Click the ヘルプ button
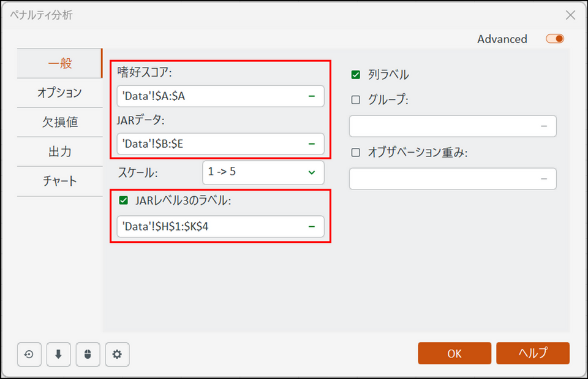This screenshot has height=379, width=588. [533, 353]
